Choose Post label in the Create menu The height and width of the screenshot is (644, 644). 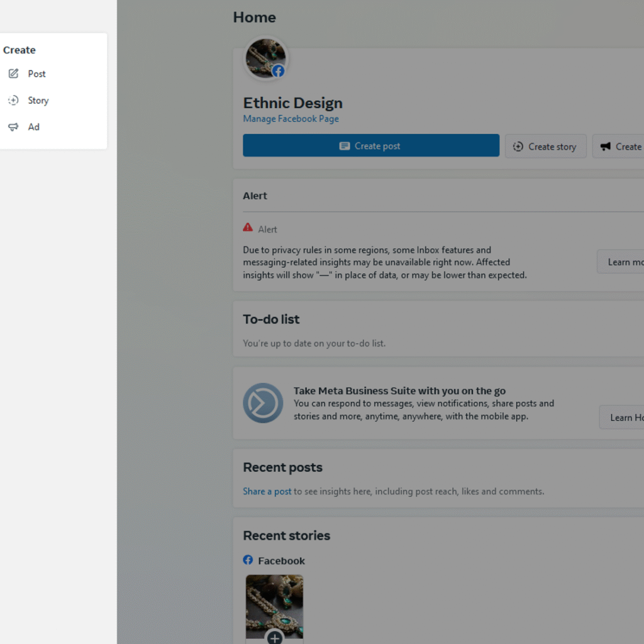tap(36, 74)
